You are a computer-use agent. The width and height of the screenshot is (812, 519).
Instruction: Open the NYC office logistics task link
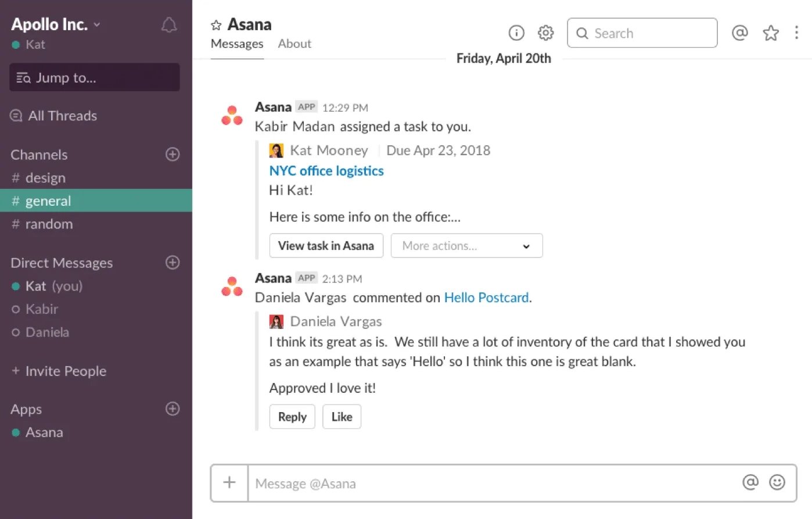[x=326, y=170]
